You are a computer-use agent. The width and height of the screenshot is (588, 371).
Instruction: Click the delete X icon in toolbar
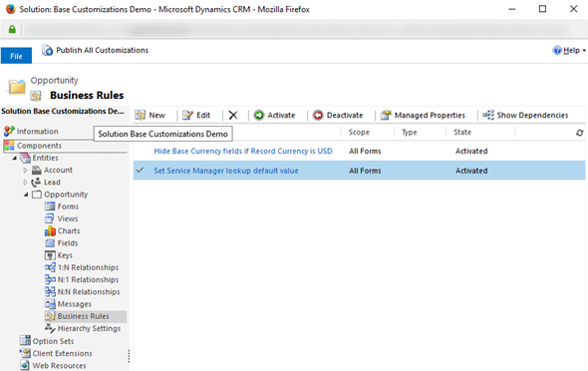pos(233,115)
